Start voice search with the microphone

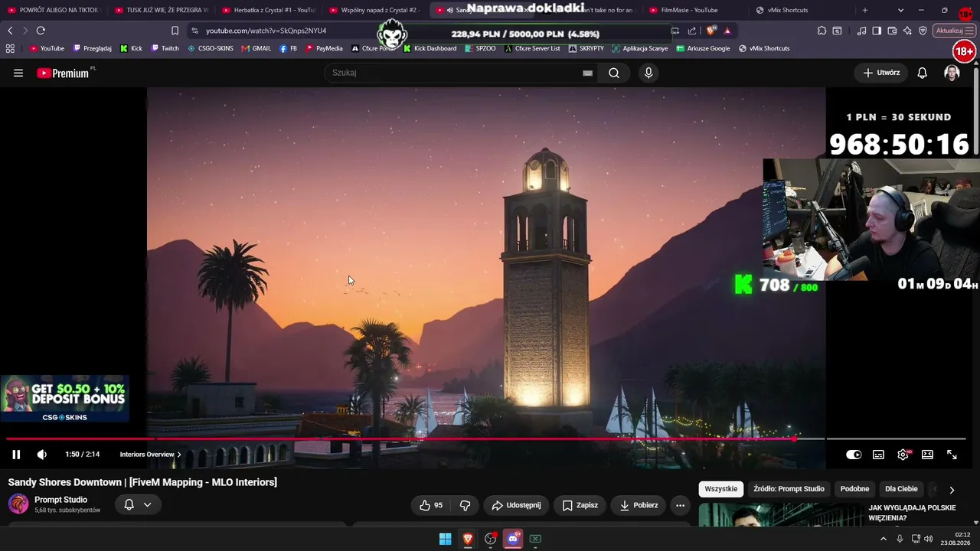(648, 73)
